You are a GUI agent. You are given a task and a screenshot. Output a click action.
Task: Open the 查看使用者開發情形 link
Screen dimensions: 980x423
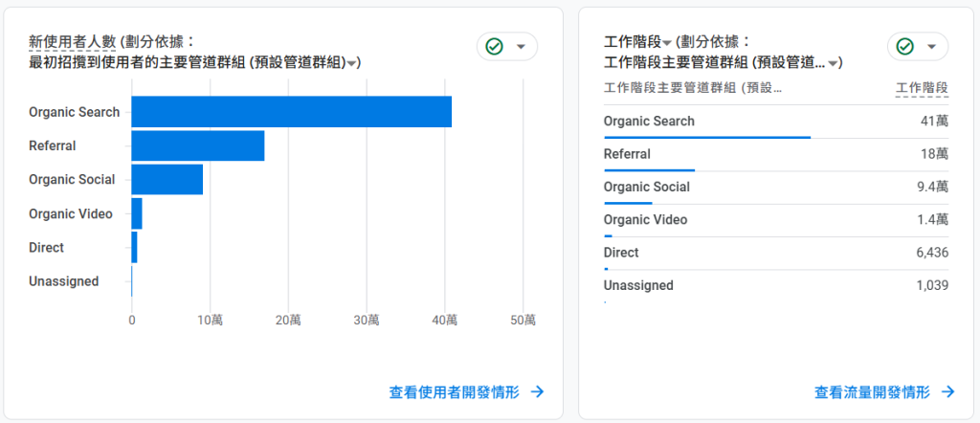(x=466, y=391)
